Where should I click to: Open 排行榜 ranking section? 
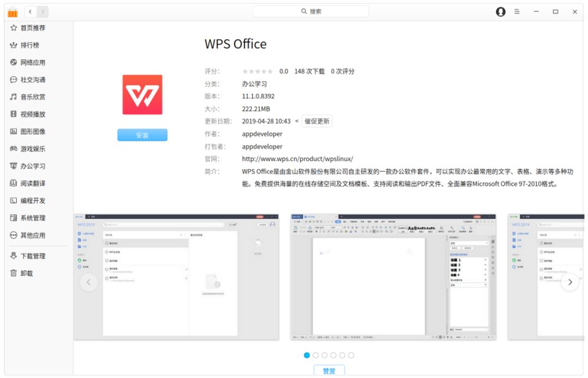[24, 45]
